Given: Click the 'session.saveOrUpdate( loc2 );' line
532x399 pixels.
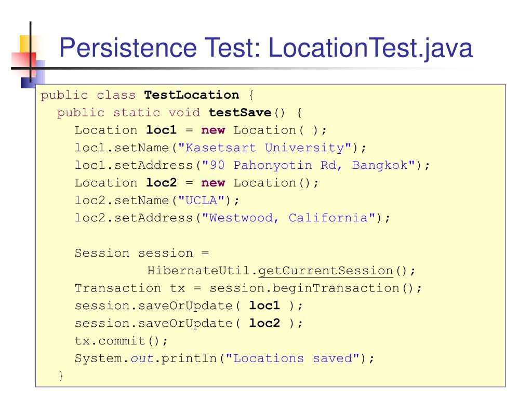Looking at the screenshot, I should point(188,323).
